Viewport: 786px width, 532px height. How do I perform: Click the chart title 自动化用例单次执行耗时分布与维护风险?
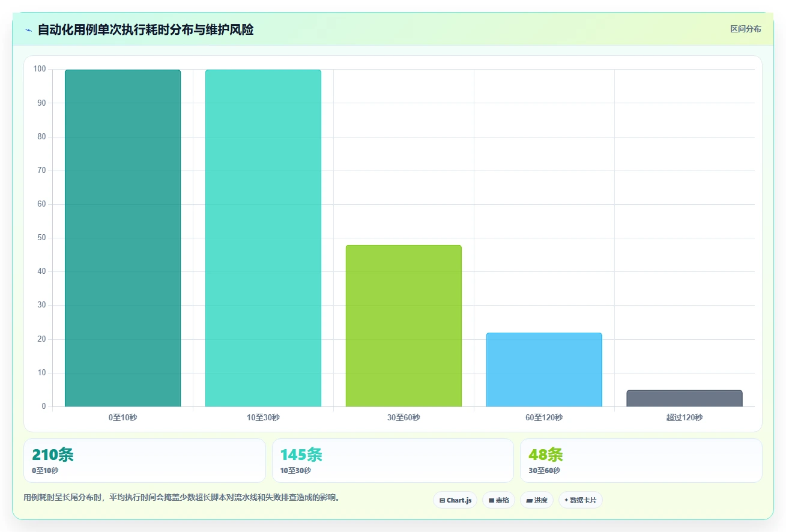coord(145,30)
